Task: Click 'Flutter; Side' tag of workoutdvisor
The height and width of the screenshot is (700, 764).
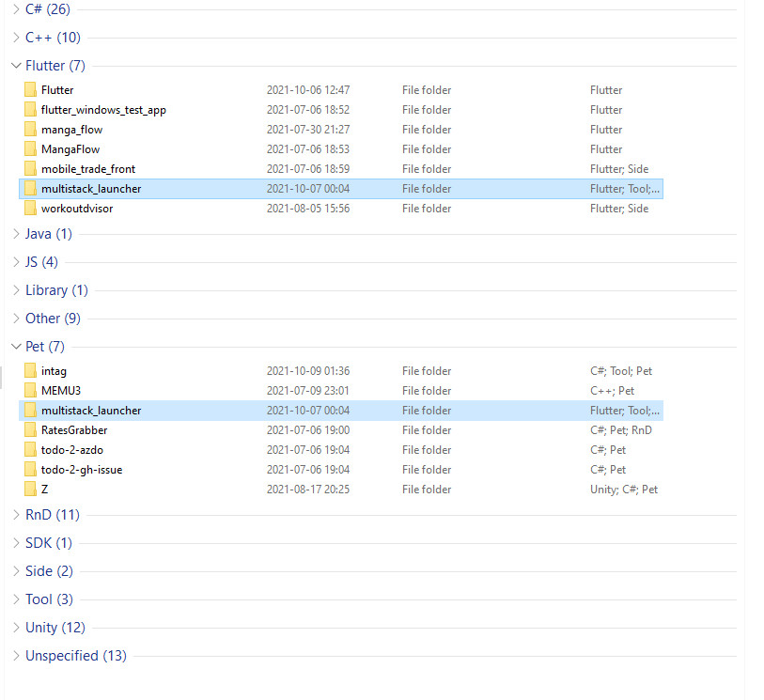Action: tap(619, 209)
